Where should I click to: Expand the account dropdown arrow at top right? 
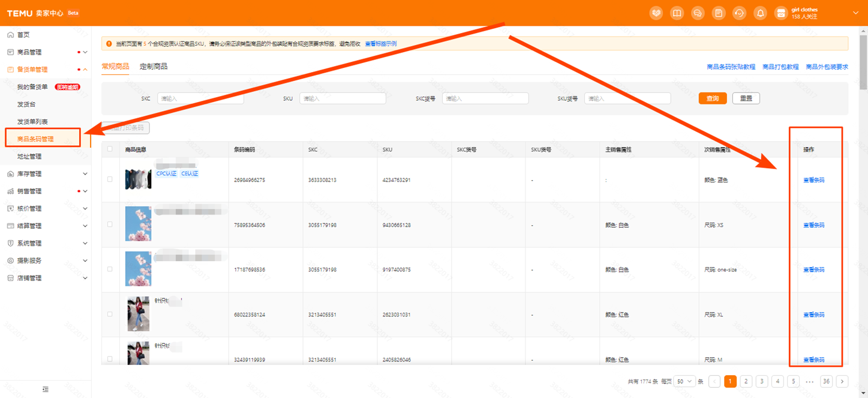855,13
